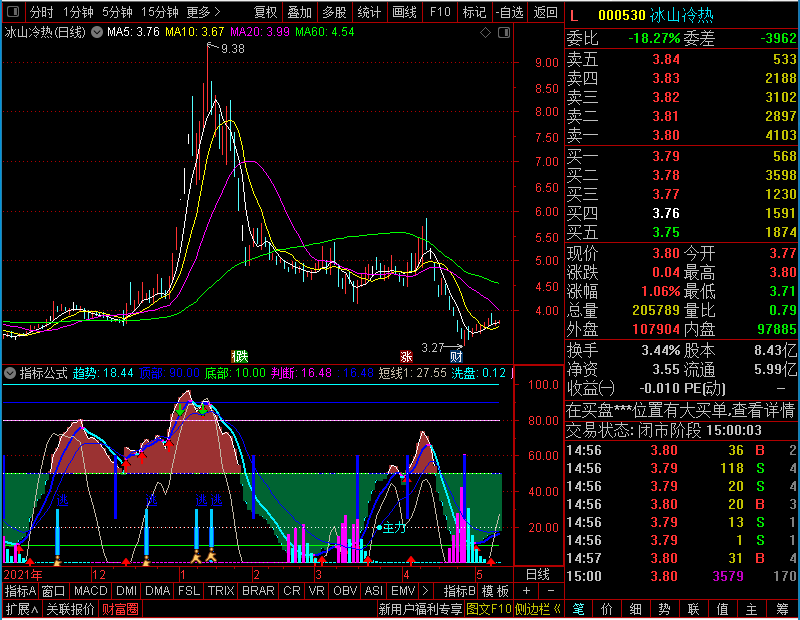This screenshot has width=800, height=620.
Task: Open F10 company information
Action: pos(440,12)
